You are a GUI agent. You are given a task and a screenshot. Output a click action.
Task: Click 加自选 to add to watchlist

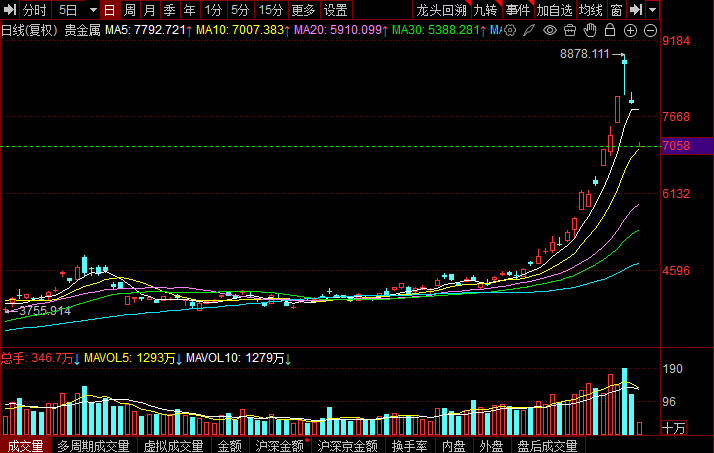[x=555, y=10]
